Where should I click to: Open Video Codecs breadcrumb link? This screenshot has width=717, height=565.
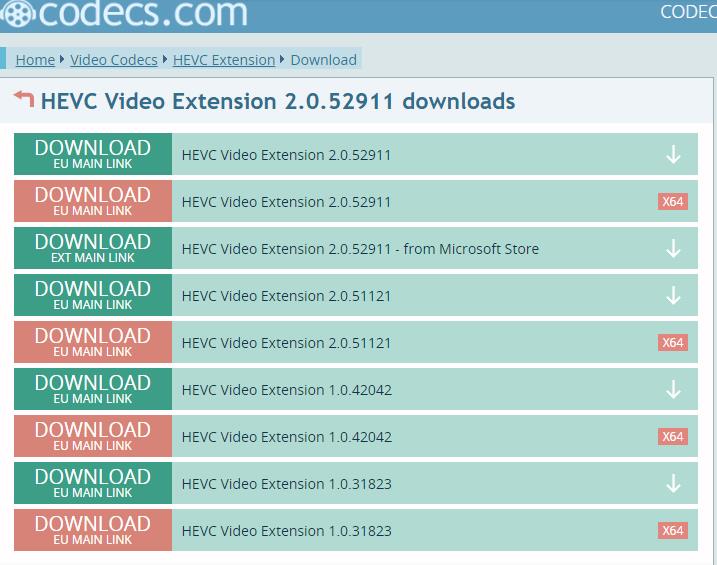tap(114, 60)
